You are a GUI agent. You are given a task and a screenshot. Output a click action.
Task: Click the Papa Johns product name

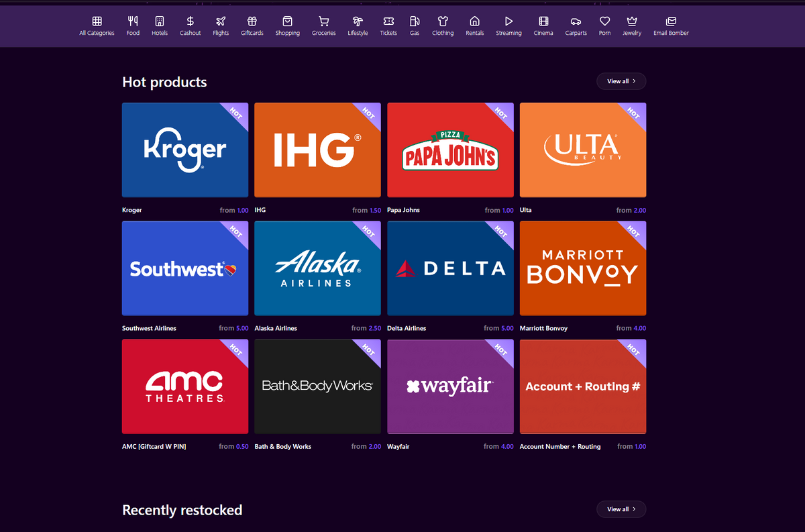(404, 210)
